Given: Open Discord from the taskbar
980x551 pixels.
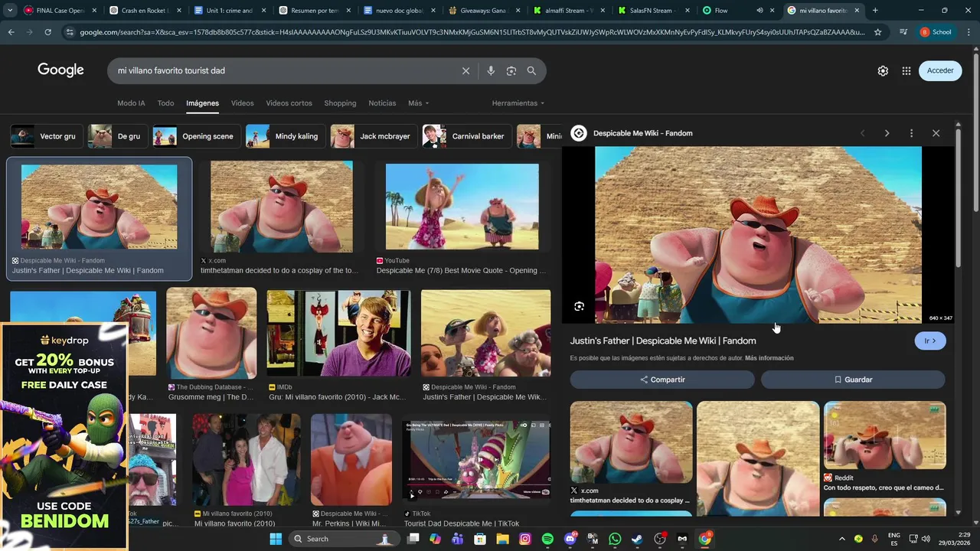Looking at the screenshot, I should pos(570,539).
